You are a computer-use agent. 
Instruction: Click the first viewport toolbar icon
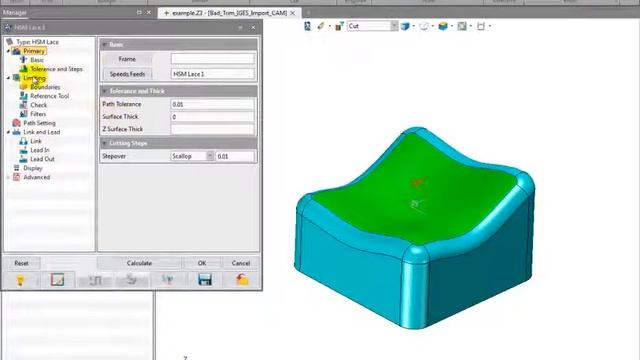pos(308,26)
